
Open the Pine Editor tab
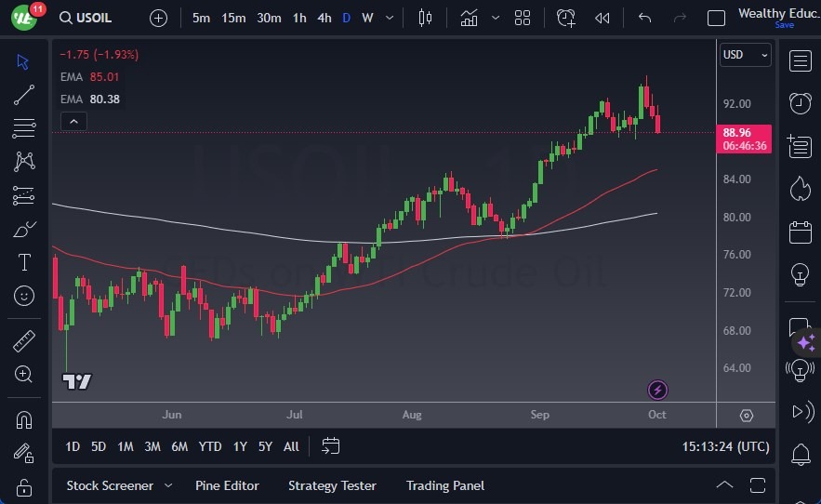pyautogui.click(x=227, y=485)
